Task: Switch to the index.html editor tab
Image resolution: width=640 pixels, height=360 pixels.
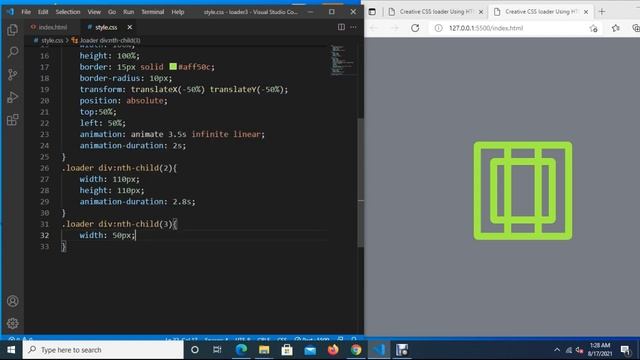Action: click(49, 27)
